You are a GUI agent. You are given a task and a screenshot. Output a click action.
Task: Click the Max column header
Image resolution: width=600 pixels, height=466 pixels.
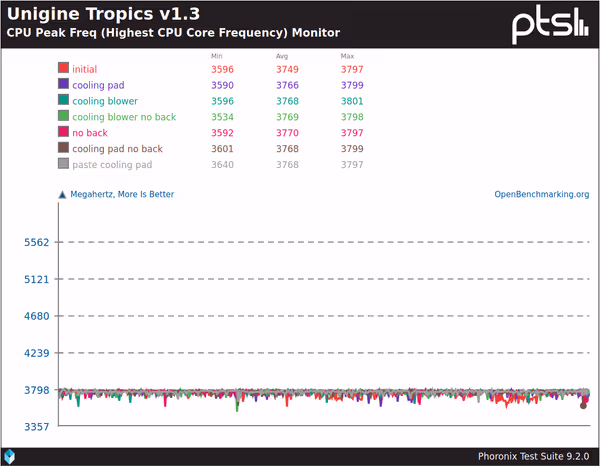click(x=347, y=56)
